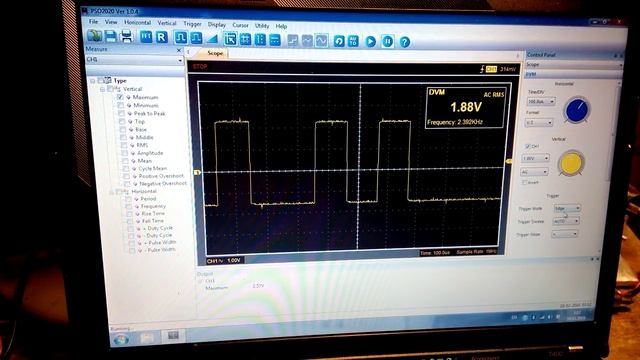640x360 pixels.
Task: Click the taskbar folder icon
Action: coord(147,337)
